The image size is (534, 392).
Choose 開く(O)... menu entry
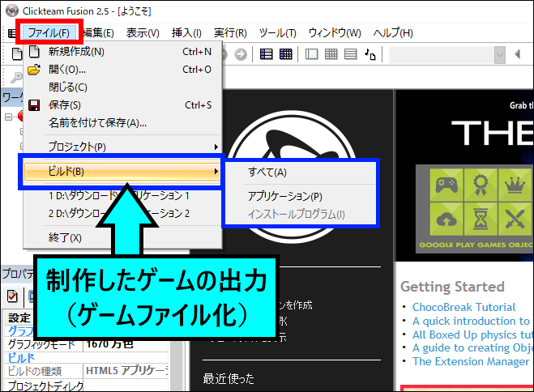click(x=123, y=70)
